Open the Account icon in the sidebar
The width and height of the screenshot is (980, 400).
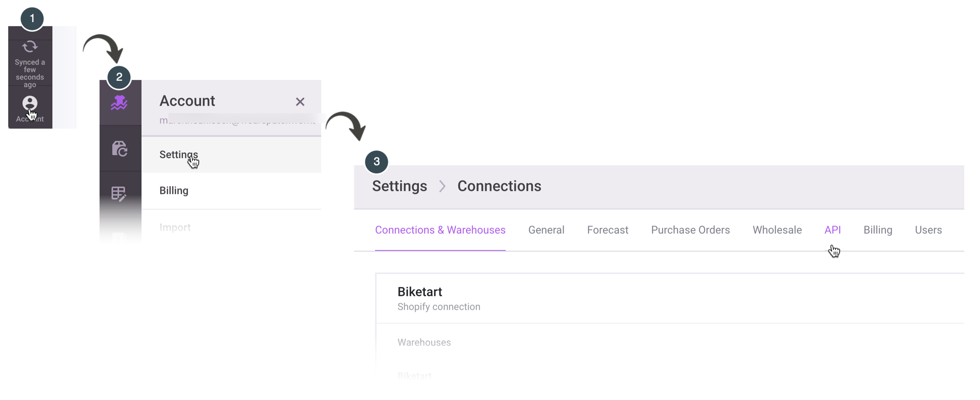(30, 103)
